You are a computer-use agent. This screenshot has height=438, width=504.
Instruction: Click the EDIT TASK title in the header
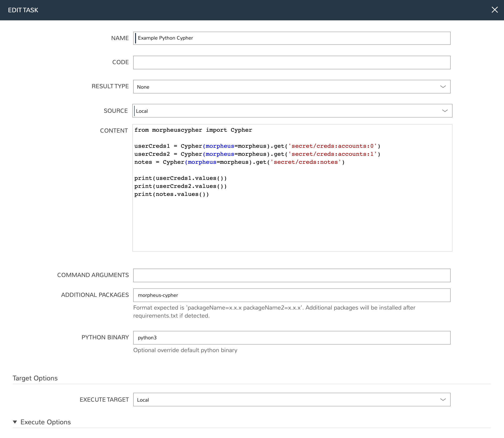(23, 10)
